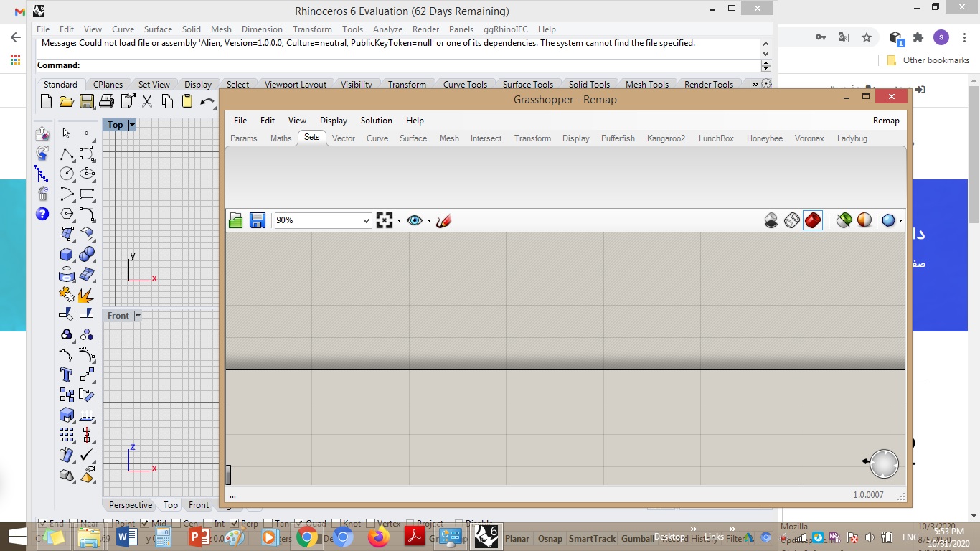Open the 90% zoom level dropdown

click(x=323, y=220)
